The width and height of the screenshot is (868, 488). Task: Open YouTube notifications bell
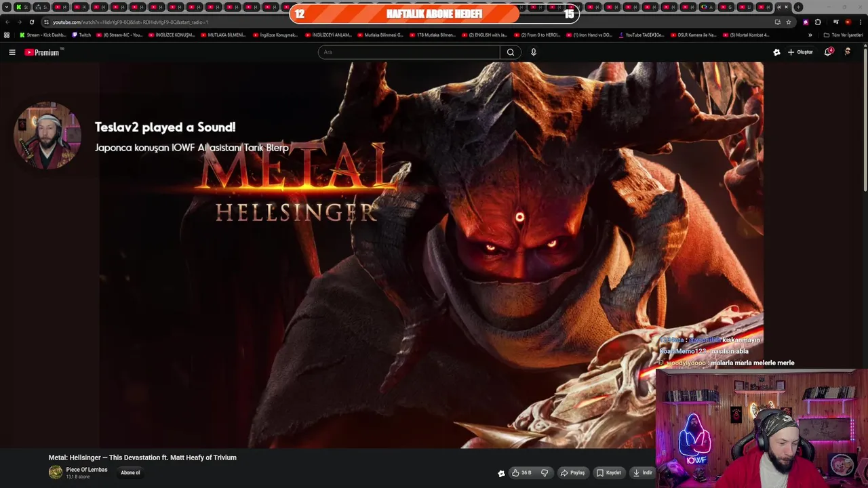click(x=828, y=52)
